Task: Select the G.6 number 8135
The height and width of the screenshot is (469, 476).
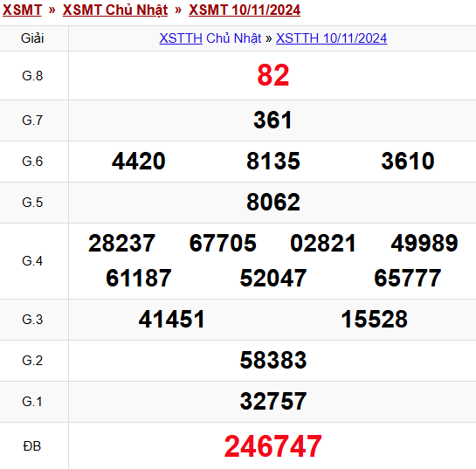Action: click(272, 162)
